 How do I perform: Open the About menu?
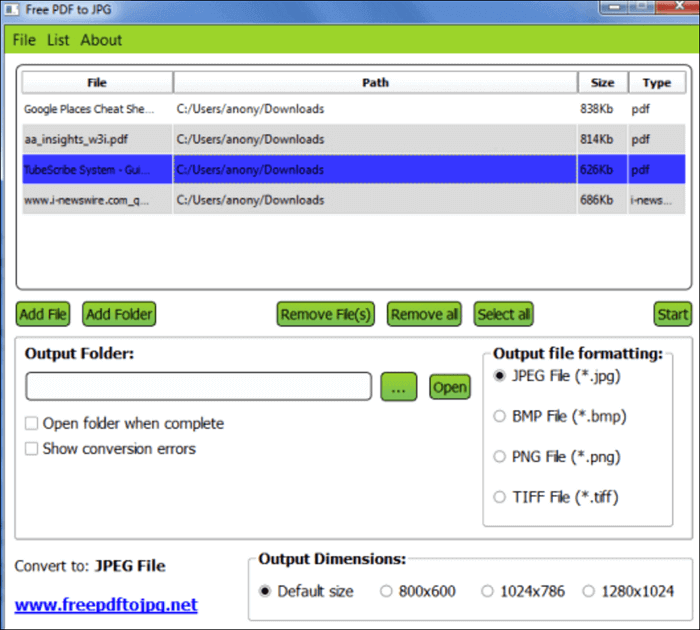[101, 40]
